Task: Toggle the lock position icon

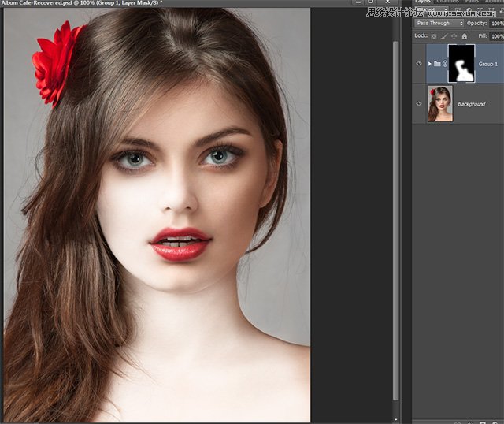Action: click(x=454, y=36)
